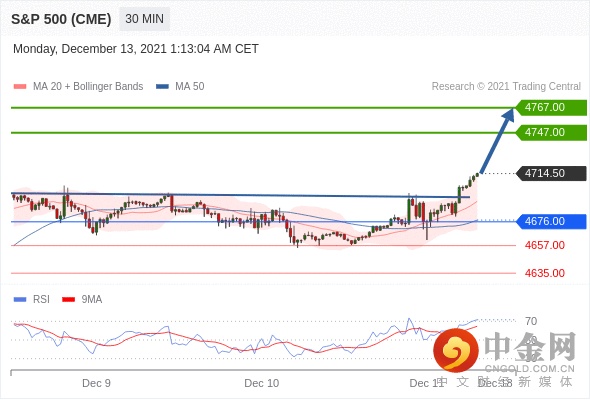Click the 'MA 50' legend label
This screenshot has width=590, height=400.
click(x=190, y=87)
